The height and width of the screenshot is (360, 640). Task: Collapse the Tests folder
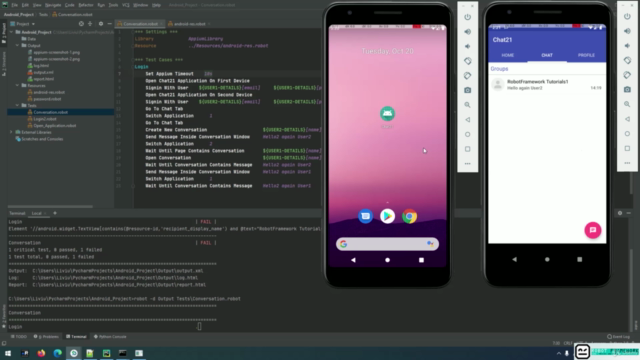(18, 105)
